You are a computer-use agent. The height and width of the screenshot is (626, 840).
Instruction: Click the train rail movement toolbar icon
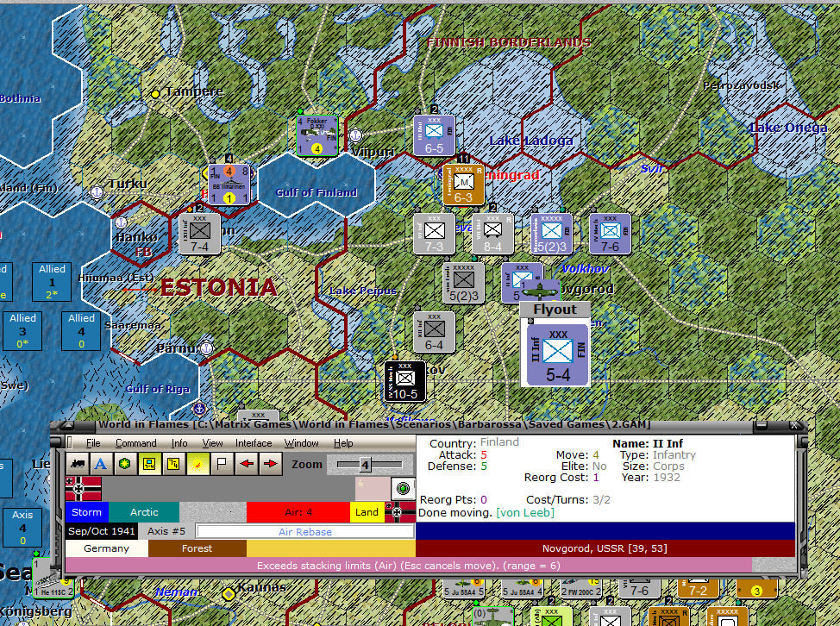[x=77, y=464]
